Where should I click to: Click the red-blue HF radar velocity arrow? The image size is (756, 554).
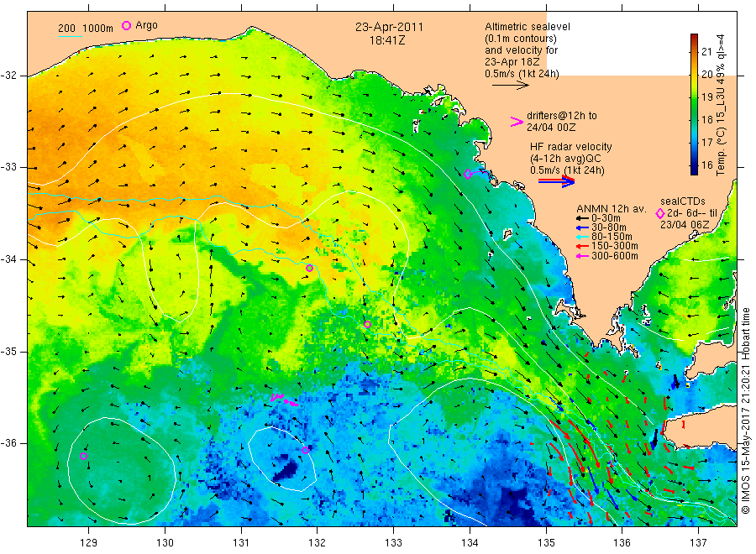pyautogui.click(x=556, y=180)
